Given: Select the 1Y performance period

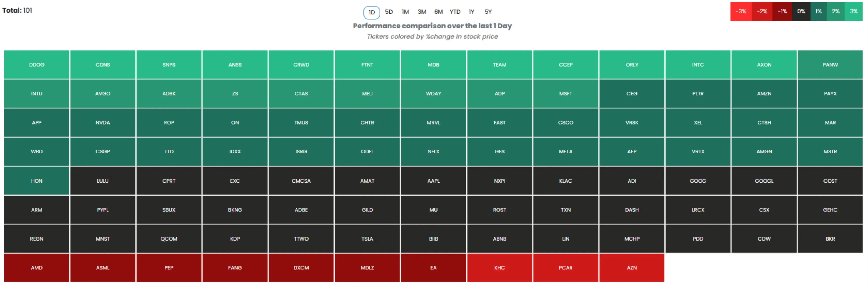Looking at the screenshot, I should (x=471, y=12).
